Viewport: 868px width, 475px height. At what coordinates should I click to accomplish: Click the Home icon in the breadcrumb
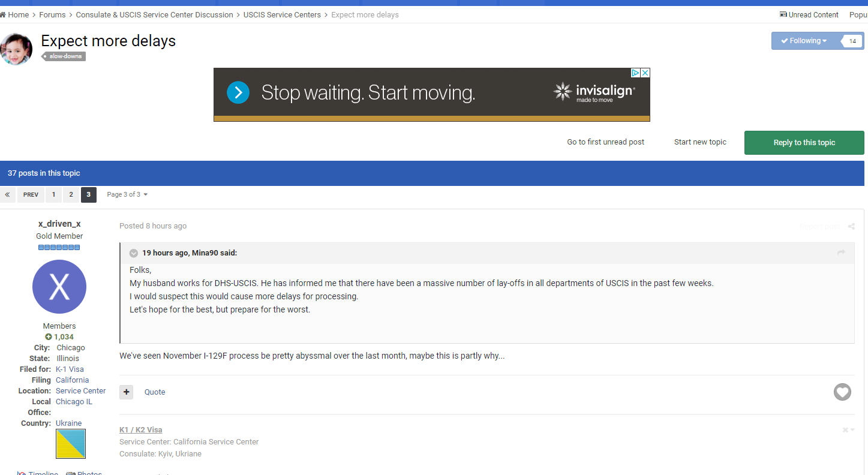[x=3, y=15]
